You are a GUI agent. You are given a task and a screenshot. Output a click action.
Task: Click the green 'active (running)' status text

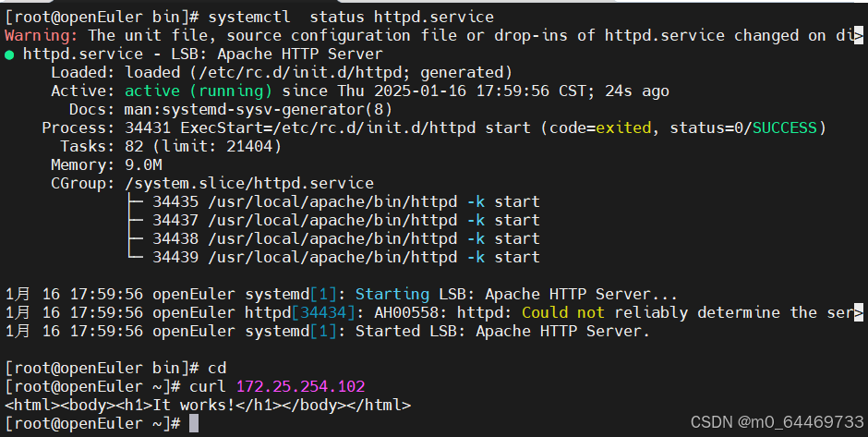[x=199, y=91]
